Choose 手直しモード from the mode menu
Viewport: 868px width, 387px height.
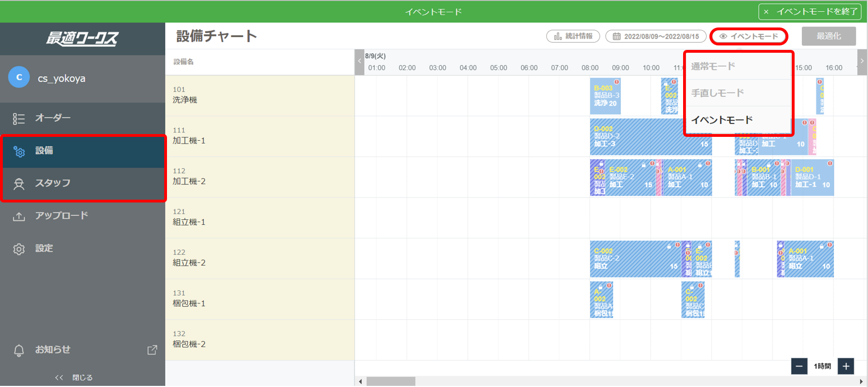point(739,93)
